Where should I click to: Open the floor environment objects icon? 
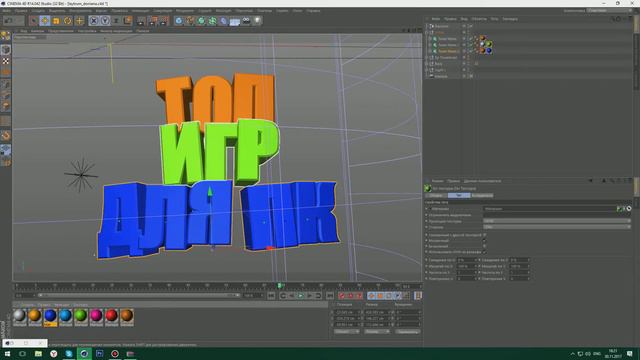pyautogui.click(x=235, y=20)
